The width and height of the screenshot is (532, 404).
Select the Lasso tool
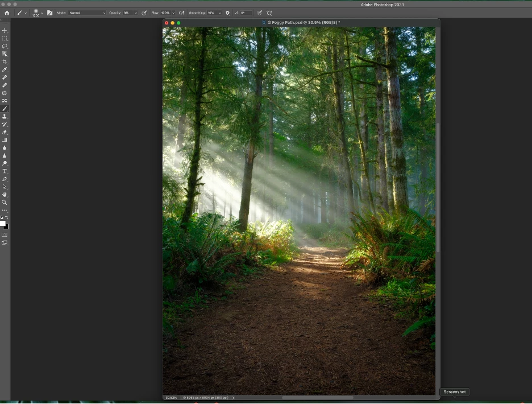click(5, 46)
